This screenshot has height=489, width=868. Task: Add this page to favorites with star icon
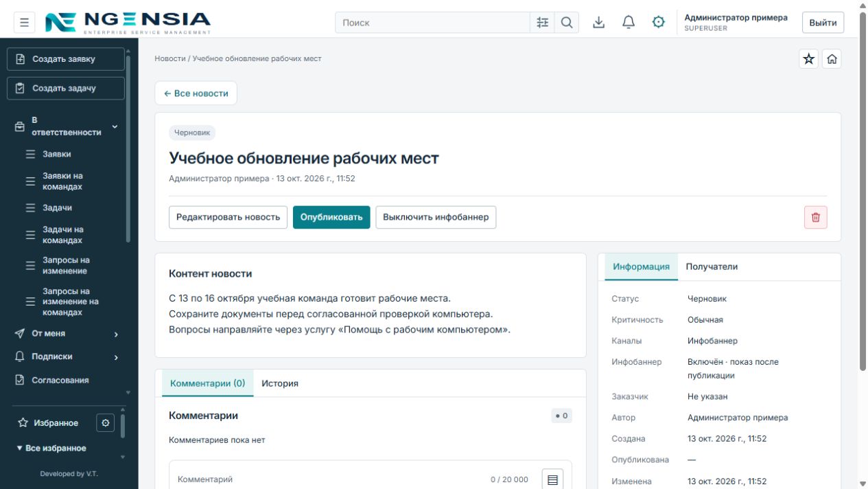tap(809, 59)
